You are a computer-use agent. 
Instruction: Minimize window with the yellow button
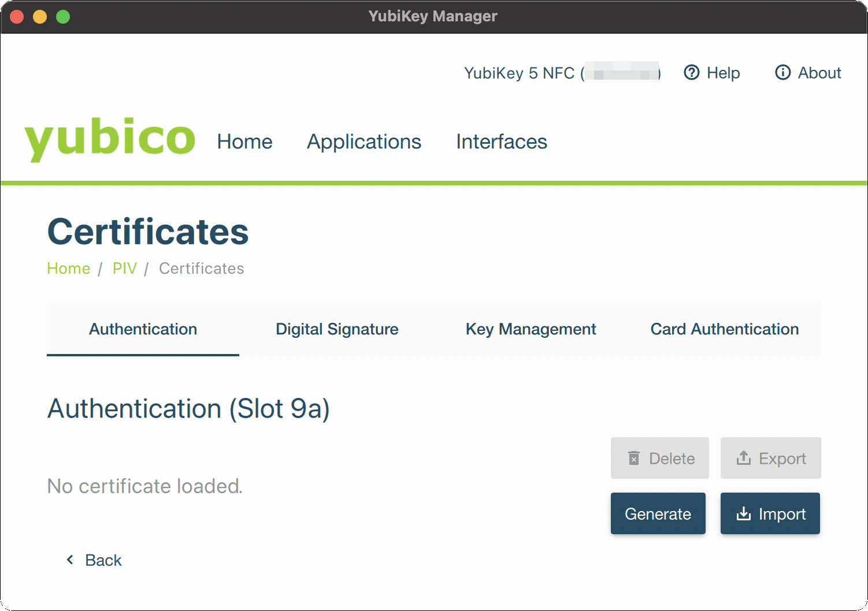(40, 17)
